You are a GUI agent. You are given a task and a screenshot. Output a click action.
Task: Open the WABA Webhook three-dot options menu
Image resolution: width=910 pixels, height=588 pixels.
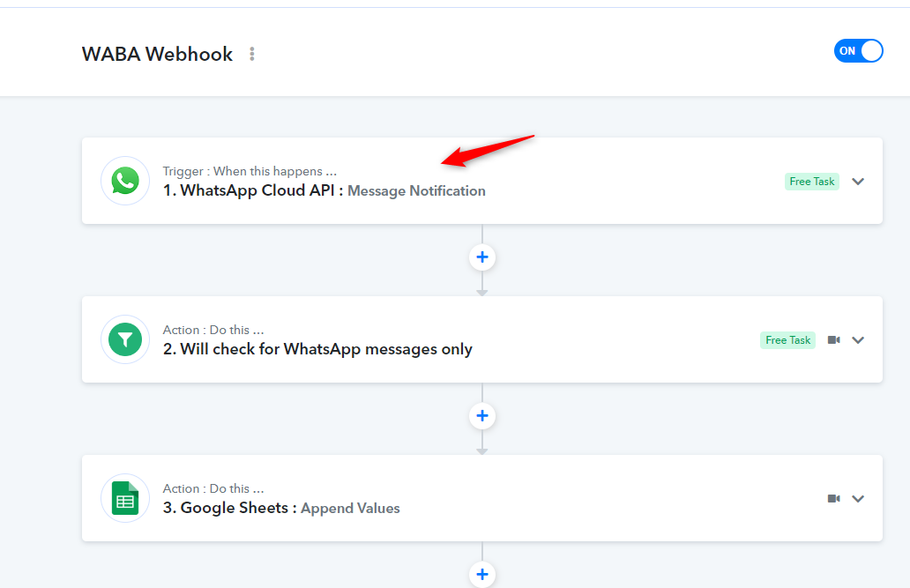point(252,54)
